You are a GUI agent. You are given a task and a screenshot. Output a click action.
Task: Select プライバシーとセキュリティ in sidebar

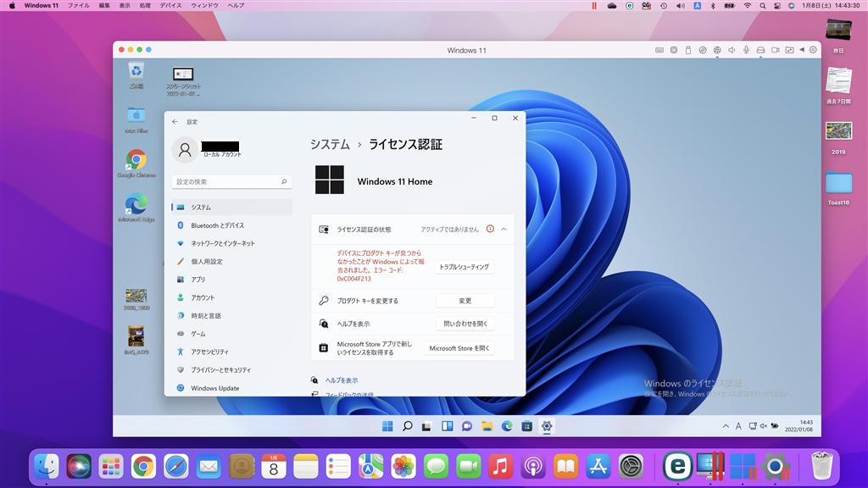(x=231, y=369)
